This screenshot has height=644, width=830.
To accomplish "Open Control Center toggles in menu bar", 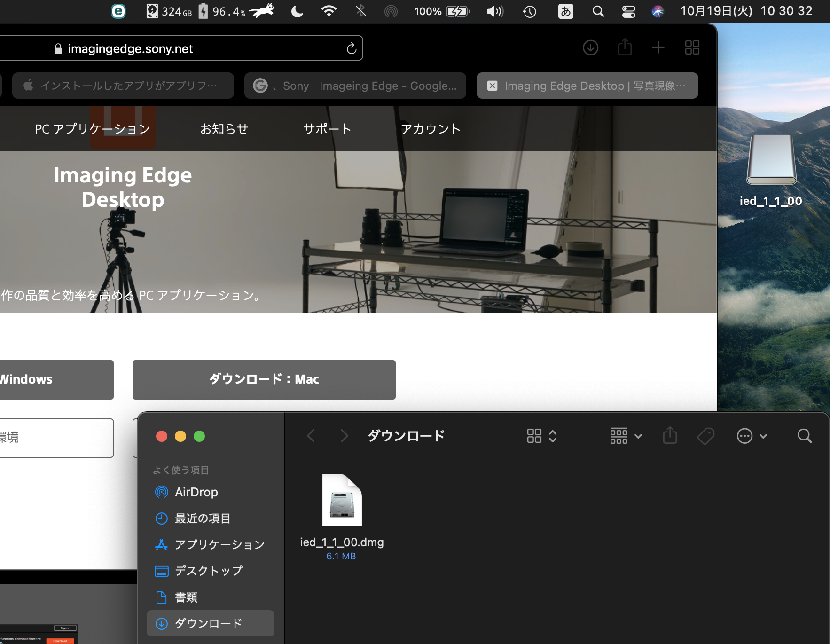I will click(x=628, y=11).
